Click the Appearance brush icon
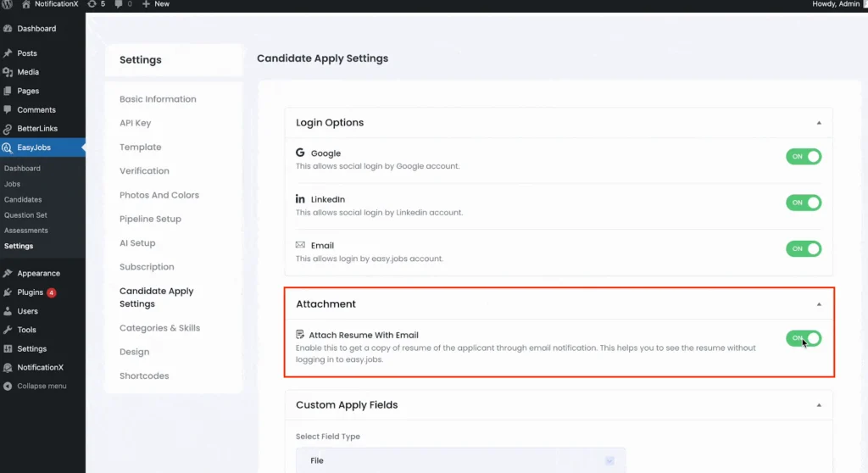 click(x=8, y=273)
